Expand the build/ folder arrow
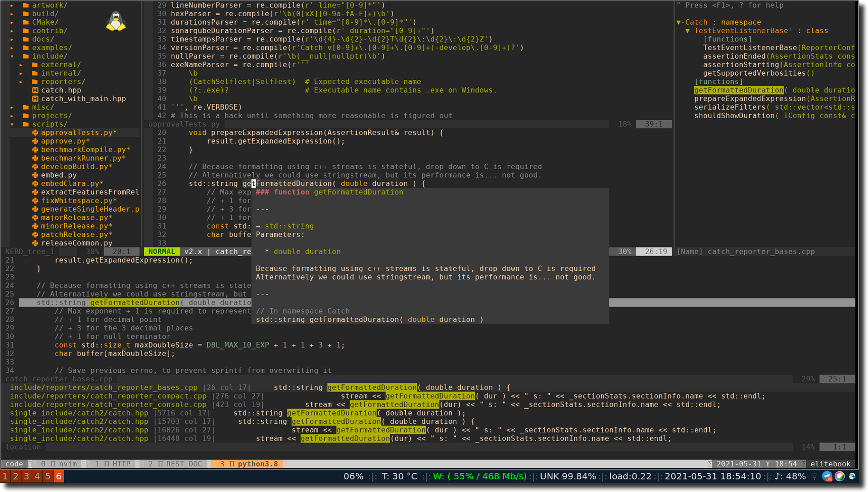Image resolution: width=868 pixels, height=492 pixels. click(x=12, y=14)
